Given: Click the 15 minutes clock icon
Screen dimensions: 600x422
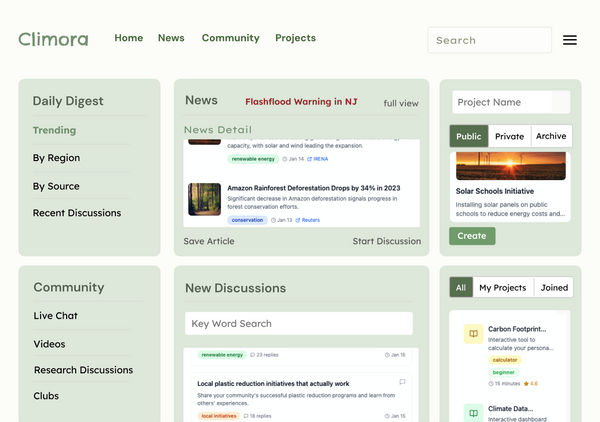Looking at the screenshot, I should tap(491, 384).
